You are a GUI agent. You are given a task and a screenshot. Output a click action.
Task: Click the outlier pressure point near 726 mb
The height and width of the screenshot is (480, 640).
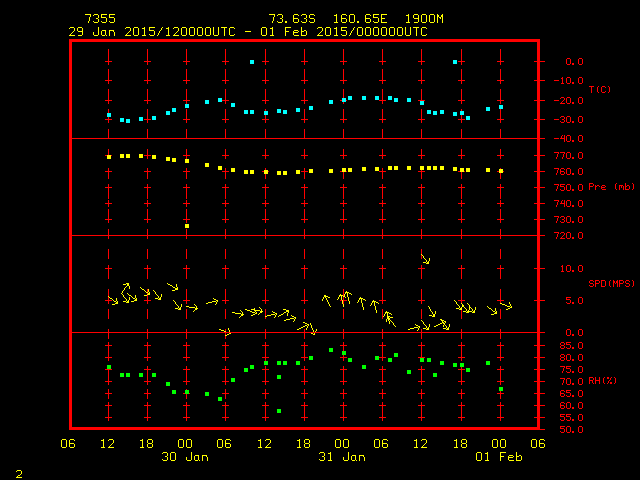click(187, 226)
